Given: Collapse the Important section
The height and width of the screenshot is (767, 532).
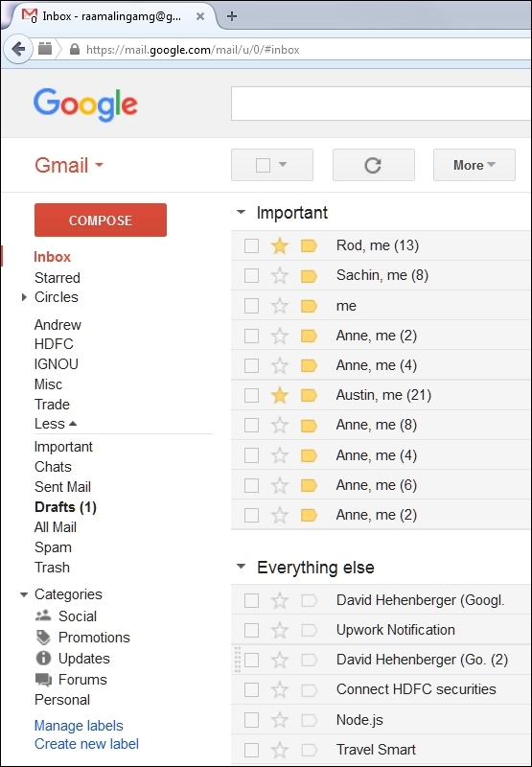Looking at the screenshot, I should [241, 213].
